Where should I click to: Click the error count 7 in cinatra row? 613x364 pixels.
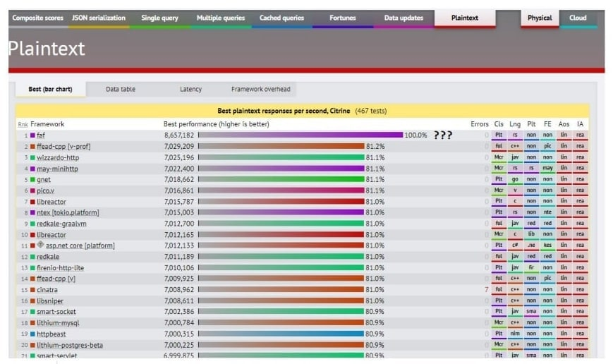coord(487,290)
